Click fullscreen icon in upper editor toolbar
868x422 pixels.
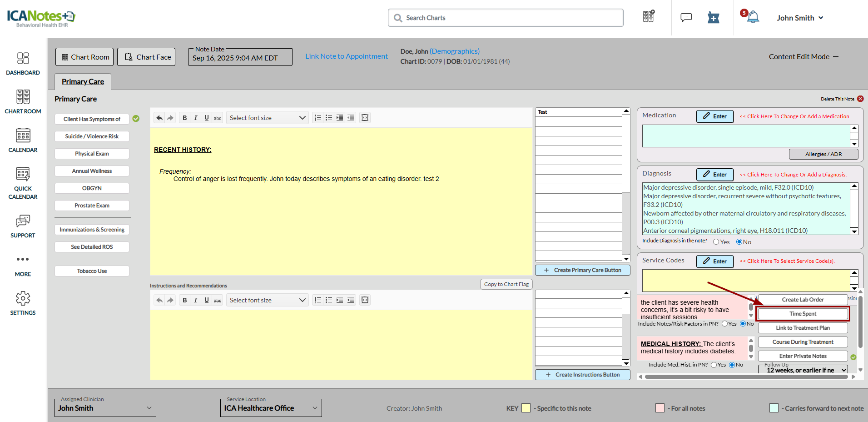(365, 118)
